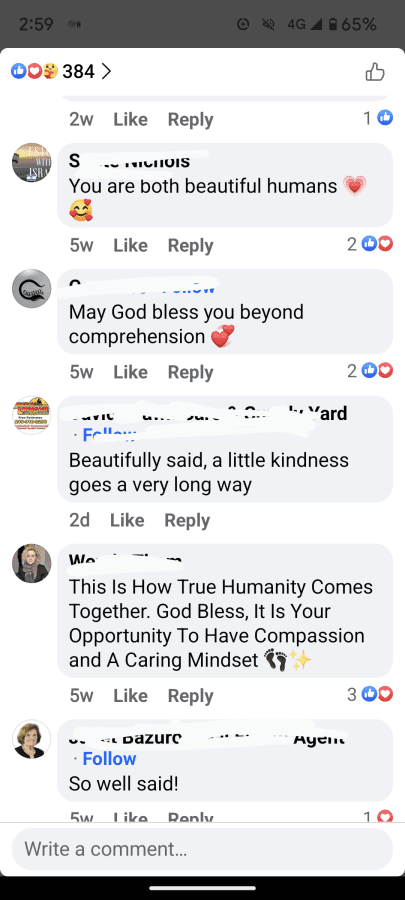Tap the single like reaction on the 2w comment
Screen dimensions: 405x900
coord(378,118)
